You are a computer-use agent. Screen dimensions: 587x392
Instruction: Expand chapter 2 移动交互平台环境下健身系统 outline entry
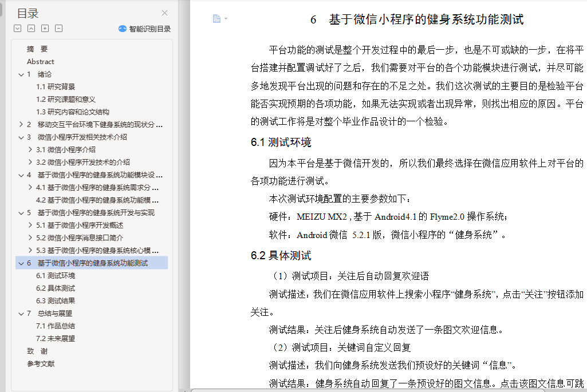click(x=21, y=125)
